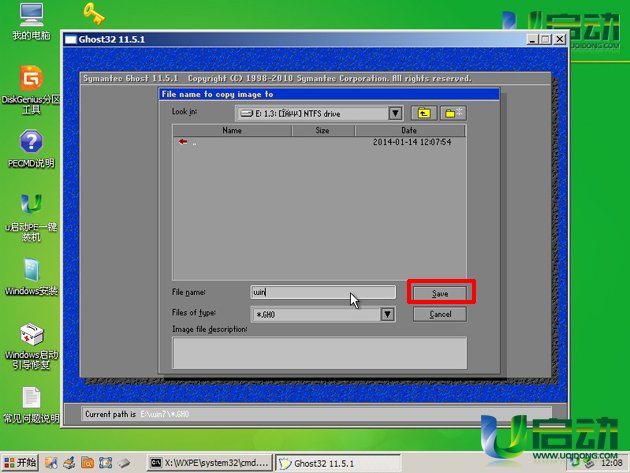
Task: Click the grey drive quick launch icon
Action: point(124,463)
